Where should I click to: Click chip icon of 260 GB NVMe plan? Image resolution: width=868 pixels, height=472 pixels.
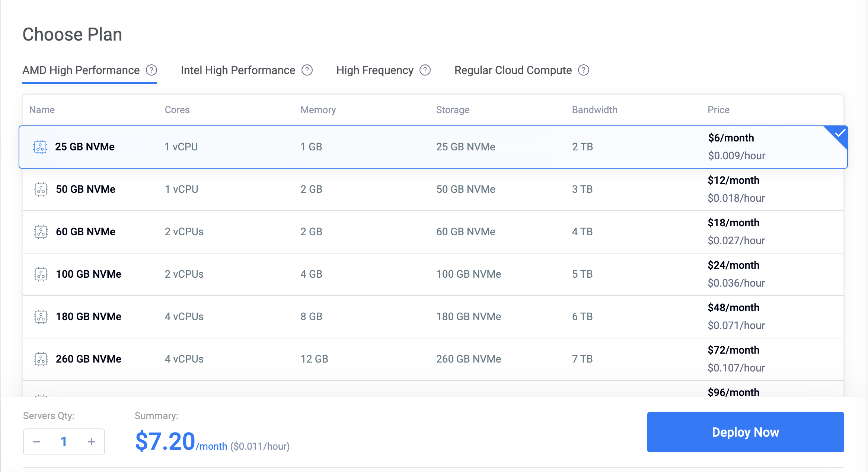click(41, 359)
